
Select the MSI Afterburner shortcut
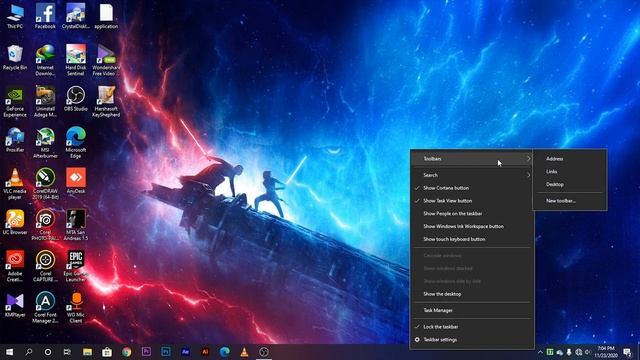[45, 143]
